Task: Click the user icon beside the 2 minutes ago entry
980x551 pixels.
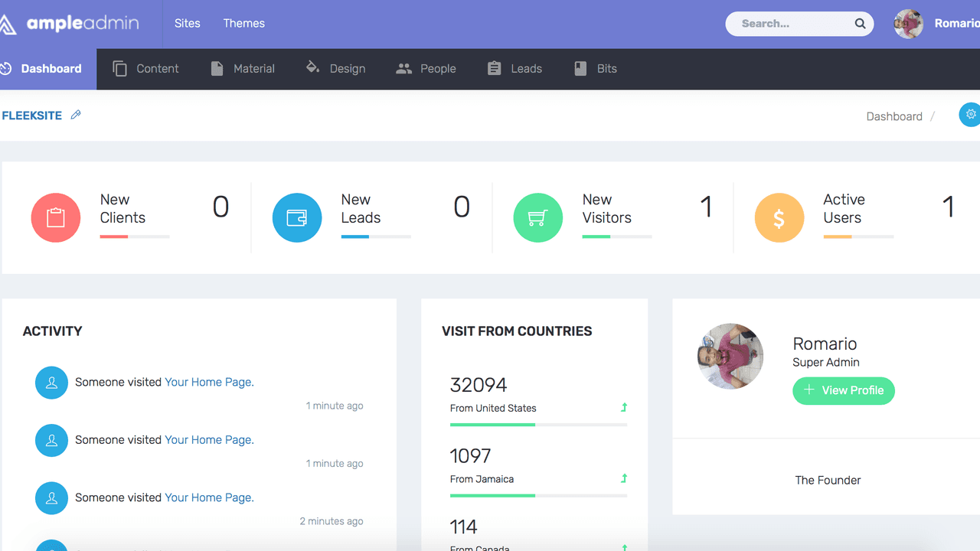Action: pyautogui.click(x=52, y=498)
